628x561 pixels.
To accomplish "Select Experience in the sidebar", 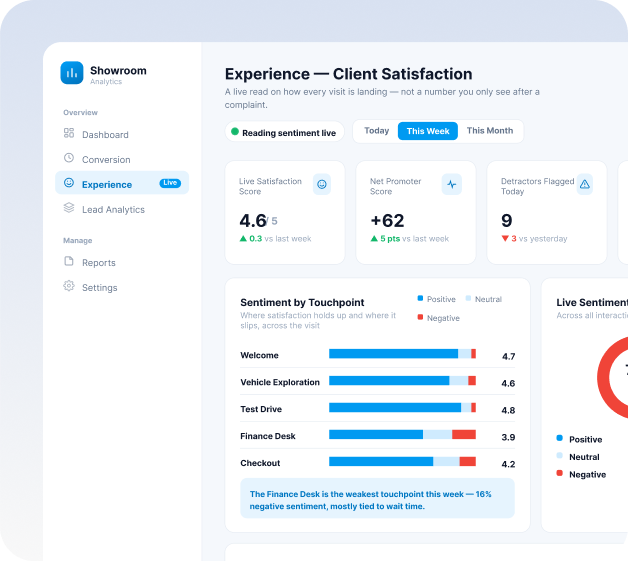I will pyautogui.click(x=122, y=183).
